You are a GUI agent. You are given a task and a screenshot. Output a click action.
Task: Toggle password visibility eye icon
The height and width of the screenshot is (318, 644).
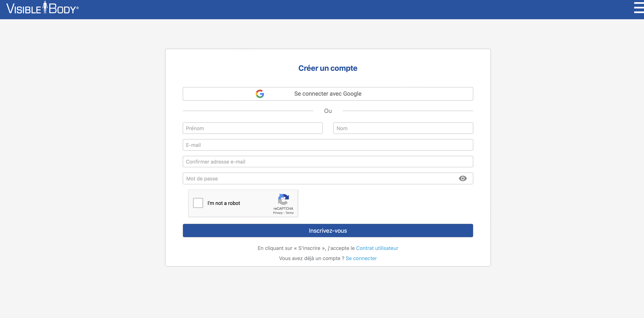(463, 178)
